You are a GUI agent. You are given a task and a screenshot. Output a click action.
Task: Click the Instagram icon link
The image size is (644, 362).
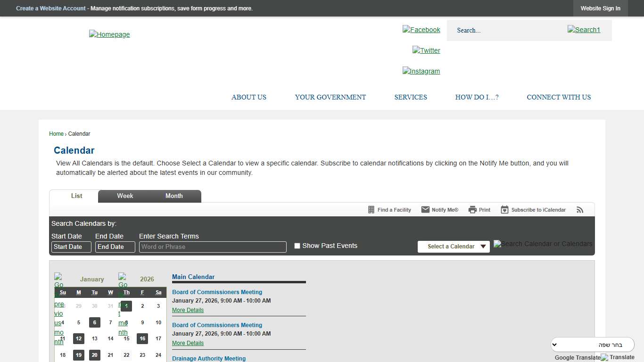point(421,71)
